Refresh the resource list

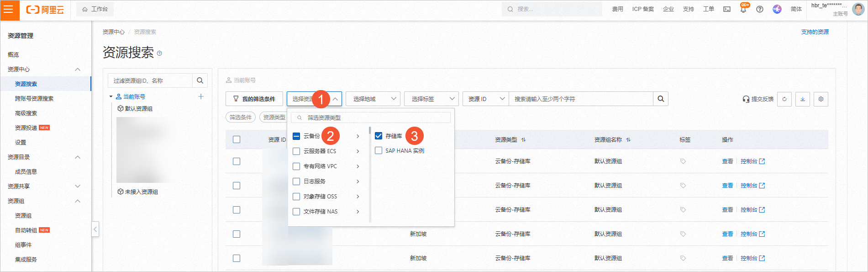pos(784,99)
